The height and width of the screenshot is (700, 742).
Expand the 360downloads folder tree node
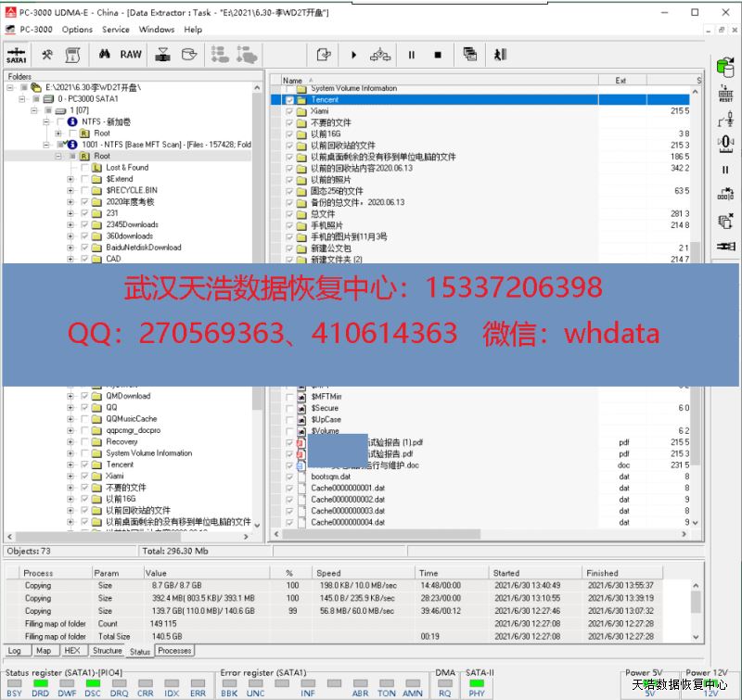(x=70, y=236)
